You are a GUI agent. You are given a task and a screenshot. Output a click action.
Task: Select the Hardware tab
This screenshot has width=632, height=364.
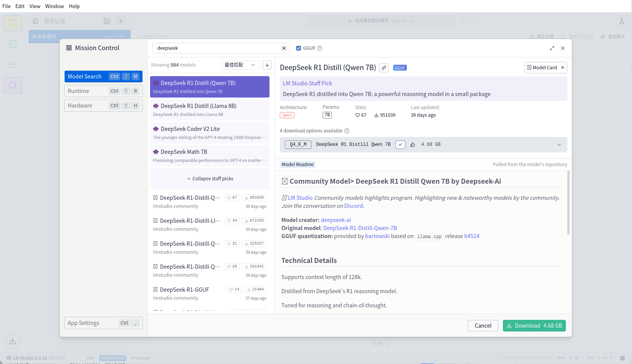(103, 106)
